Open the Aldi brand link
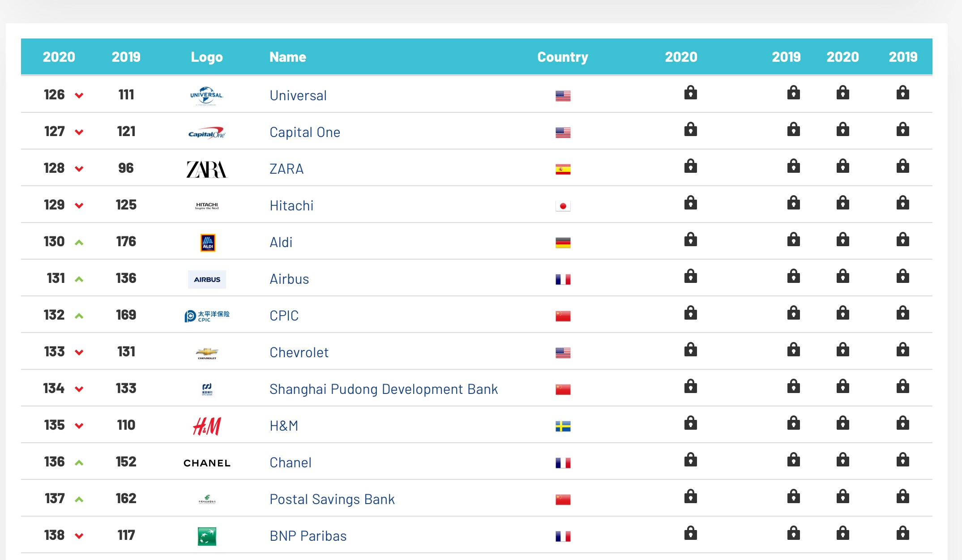Image resolution: width=962 pixels, height=560 pixels. (x=281, y=242)
